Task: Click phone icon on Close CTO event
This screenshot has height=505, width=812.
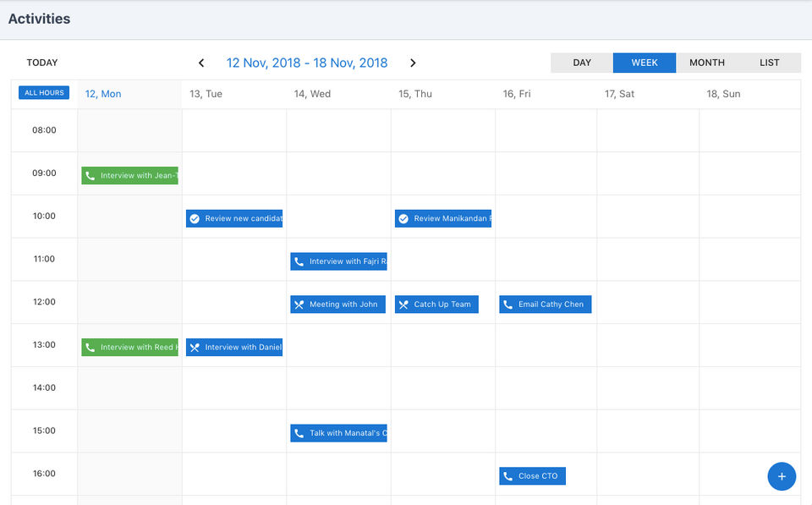Action: [507, 476]
